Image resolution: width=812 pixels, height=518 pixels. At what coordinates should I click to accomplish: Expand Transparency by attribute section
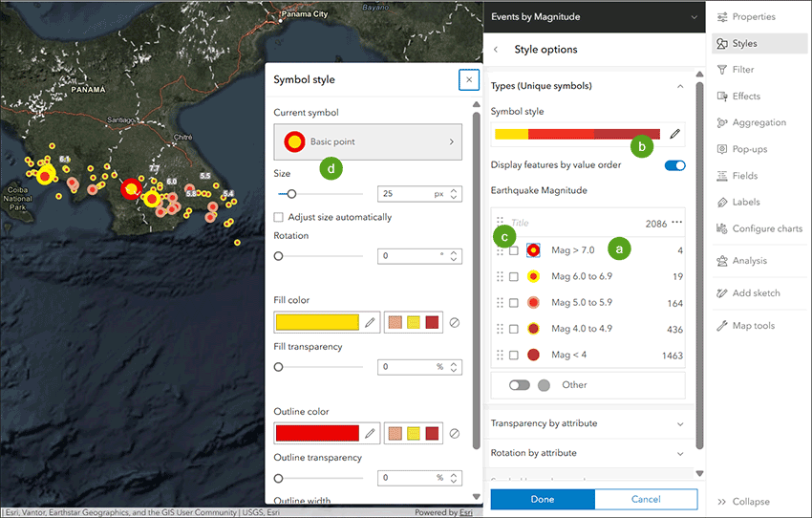tap(588, 423)
